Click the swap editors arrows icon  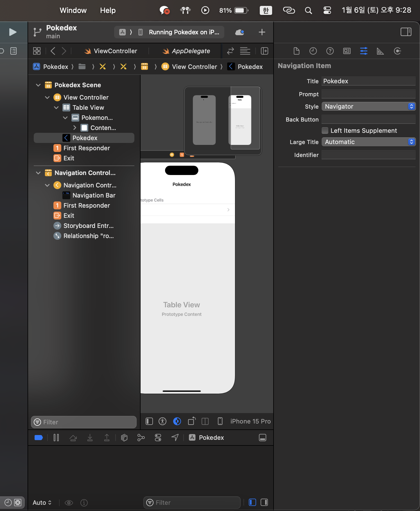(231, 51)
